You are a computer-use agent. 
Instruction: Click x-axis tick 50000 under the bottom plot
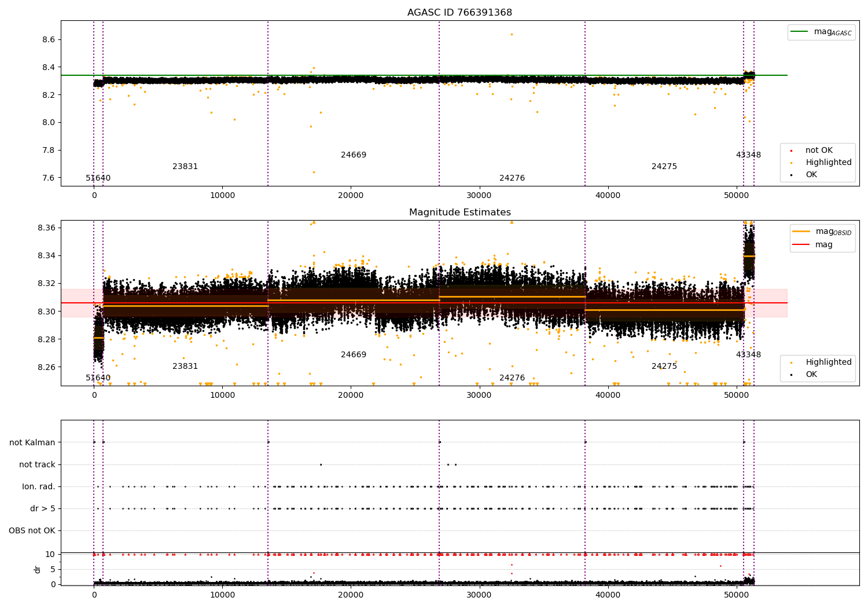coord(736,595)
